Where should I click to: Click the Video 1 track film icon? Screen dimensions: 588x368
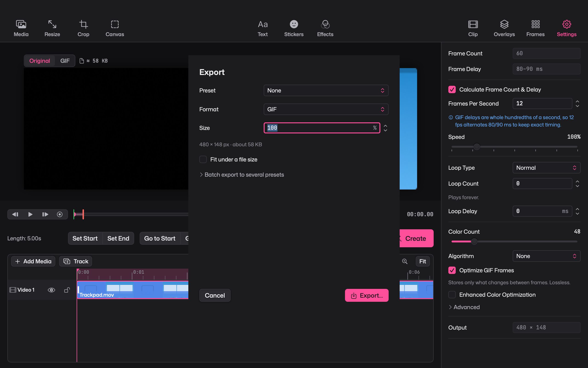[13, 290]
